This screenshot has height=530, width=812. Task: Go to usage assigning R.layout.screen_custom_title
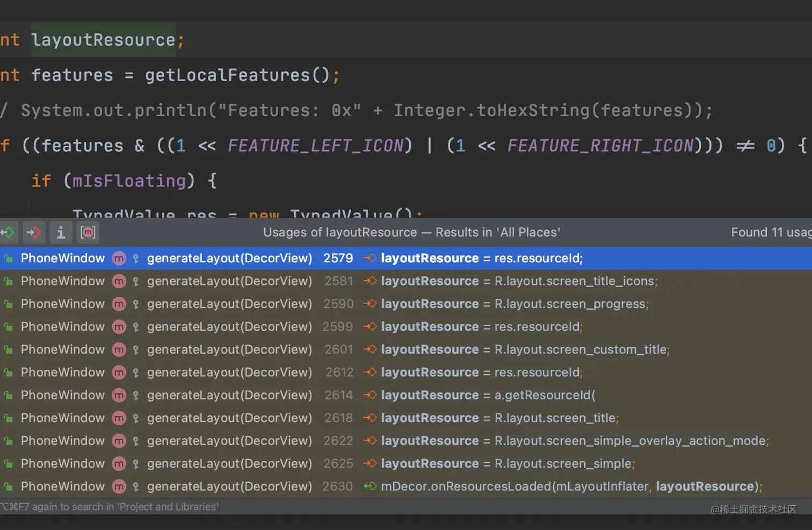click(406, 349)
